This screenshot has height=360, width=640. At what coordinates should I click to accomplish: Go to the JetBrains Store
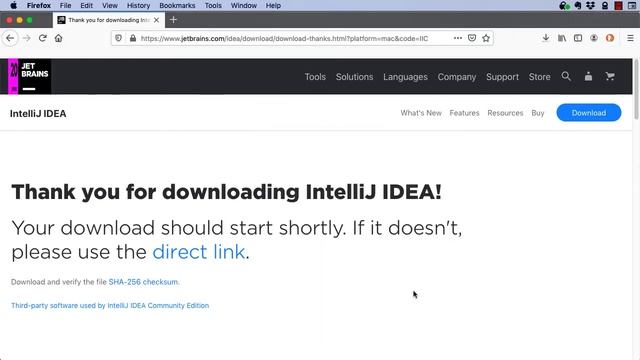(539, 77)
